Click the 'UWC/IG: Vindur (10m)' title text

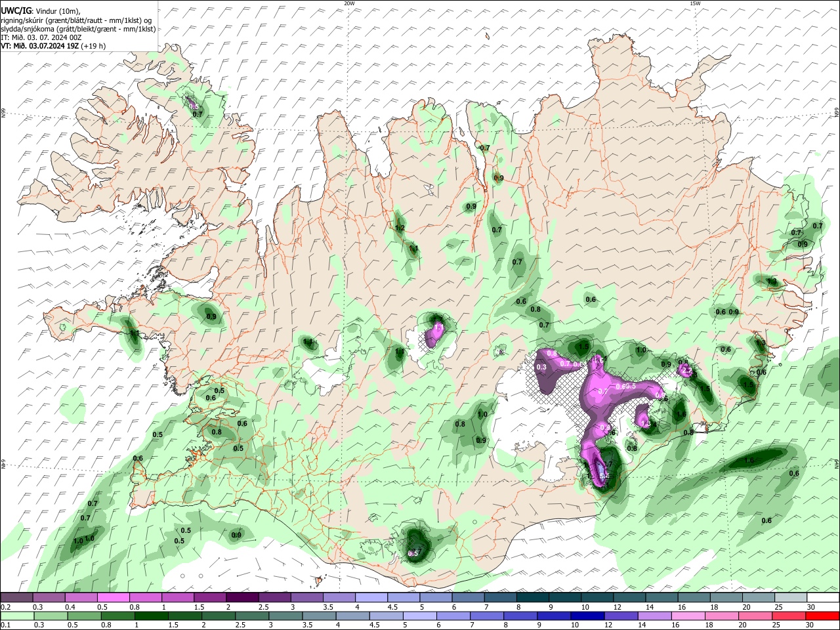click(41, 10)
